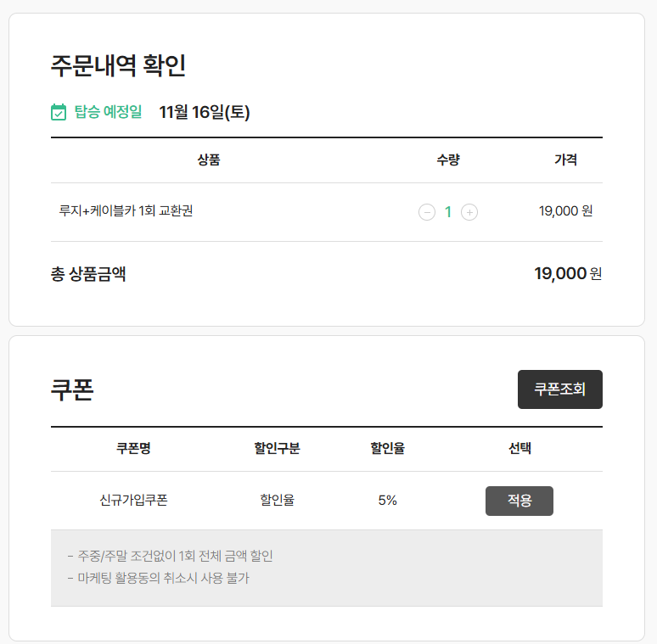Decrease quantity with the minus button
The image size is (657, 644).
(427, 212)
